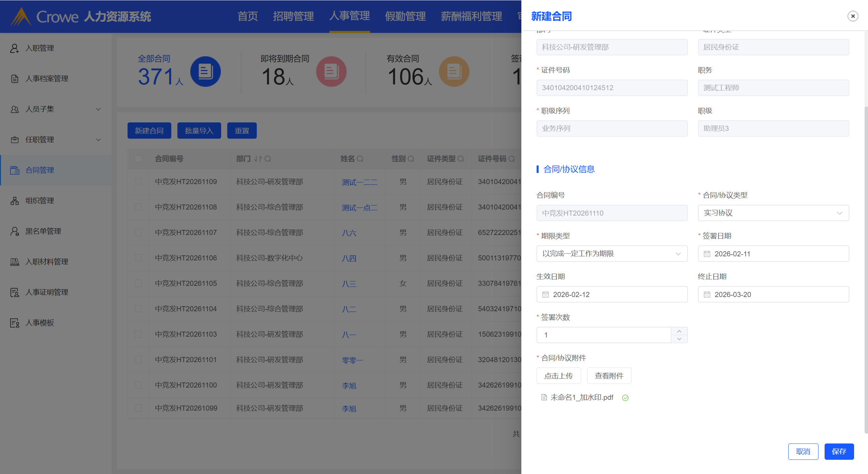Viewport: 868px width, 474px height.
Task: Tick the checkbox for 中竞发HT20261109 row
Action: point(138,182)
